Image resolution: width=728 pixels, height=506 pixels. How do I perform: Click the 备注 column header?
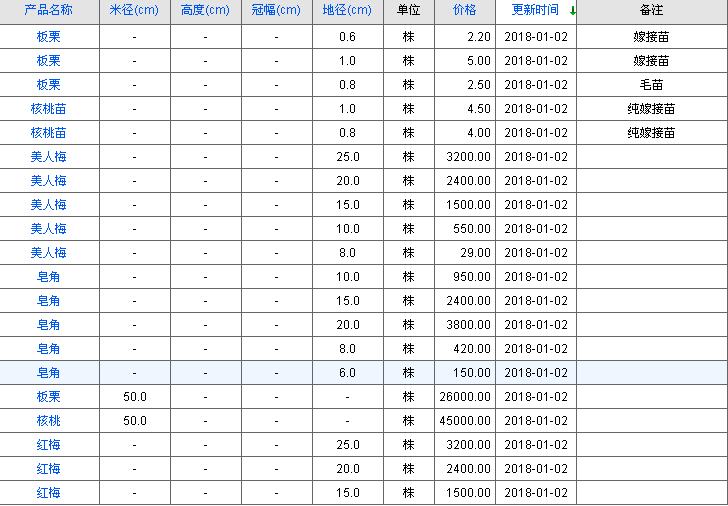tap(651, 11)
